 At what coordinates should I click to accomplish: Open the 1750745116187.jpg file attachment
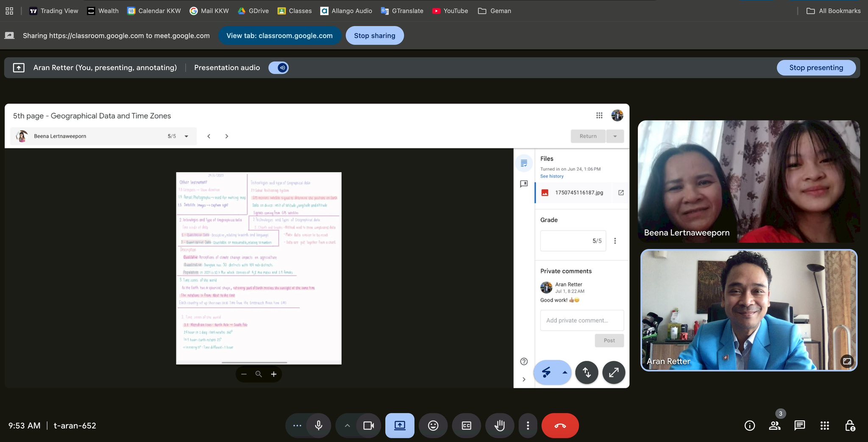[579, 193]
